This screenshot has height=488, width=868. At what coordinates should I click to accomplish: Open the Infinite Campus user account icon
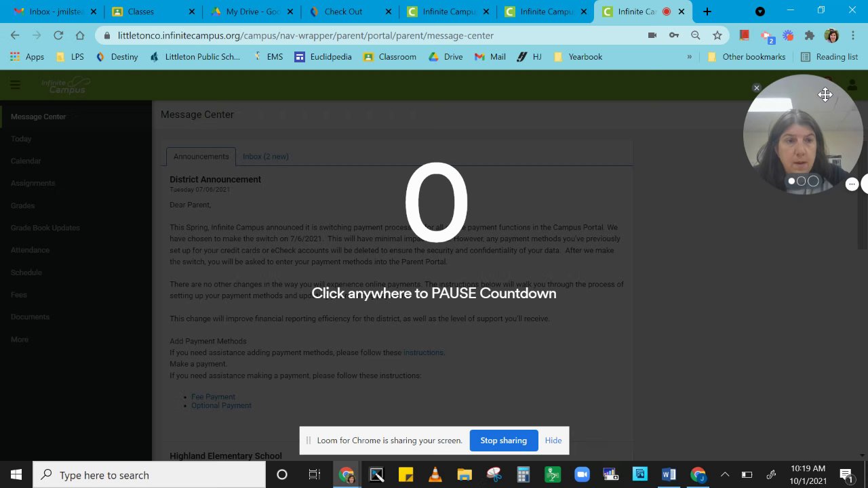point(852,86)
